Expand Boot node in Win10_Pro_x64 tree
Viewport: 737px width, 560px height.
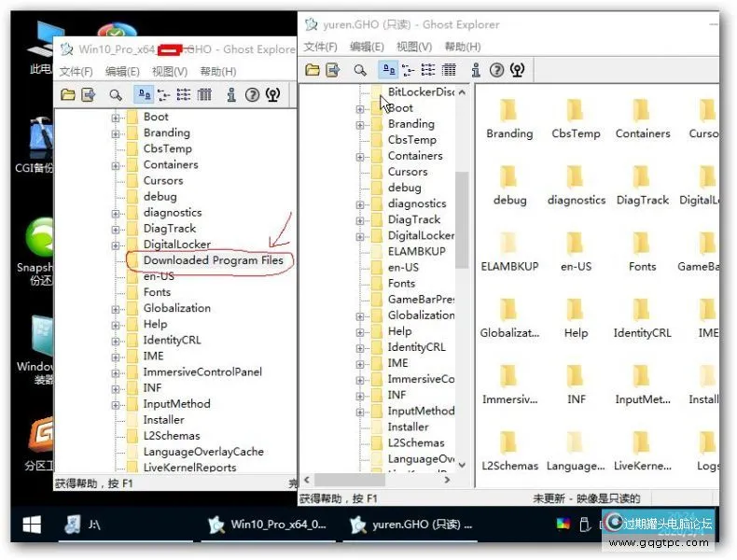coord(116,118)
